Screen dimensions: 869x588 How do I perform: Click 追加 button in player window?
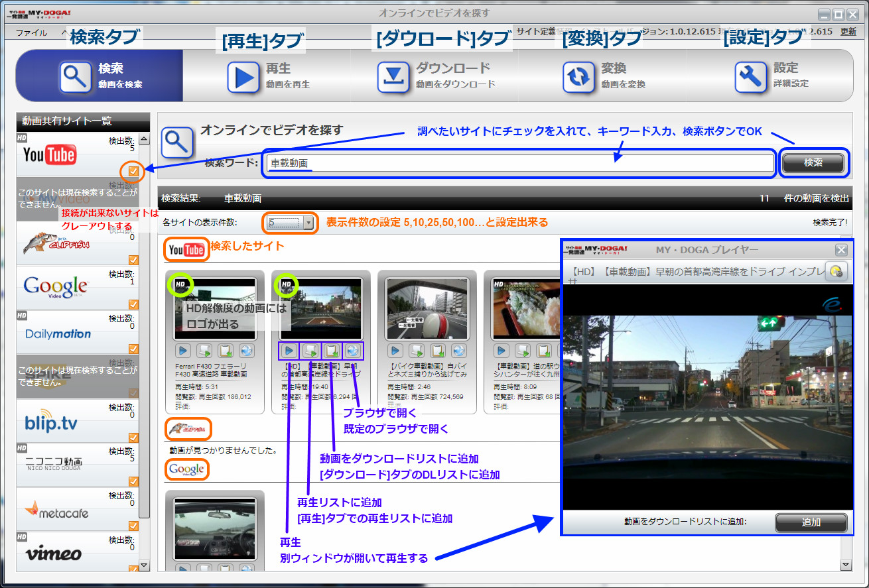(811, 522)
